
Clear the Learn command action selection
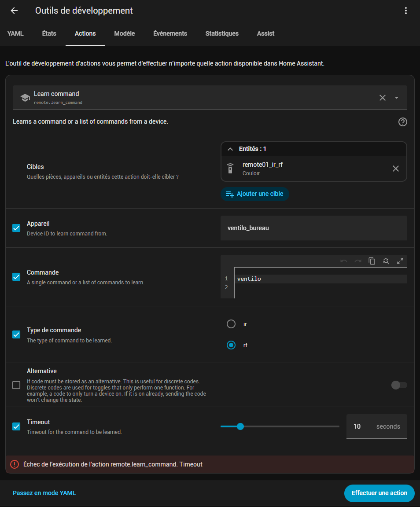tap(382, 98)
